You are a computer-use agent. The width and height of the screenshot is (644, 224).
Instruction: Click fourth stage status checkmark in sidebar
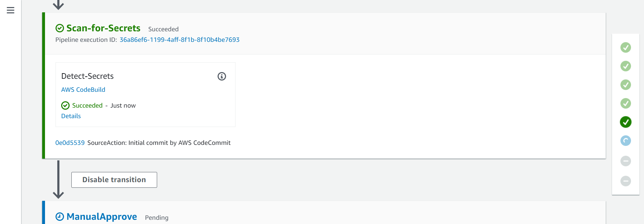coord(626,103)
